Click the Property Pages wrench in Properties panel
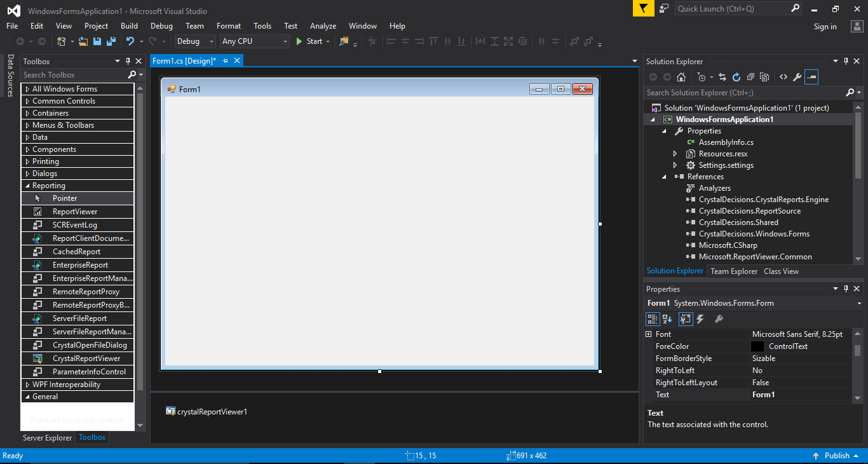The image size is (868, 464). pyautogui.click(x=719, y=319)
